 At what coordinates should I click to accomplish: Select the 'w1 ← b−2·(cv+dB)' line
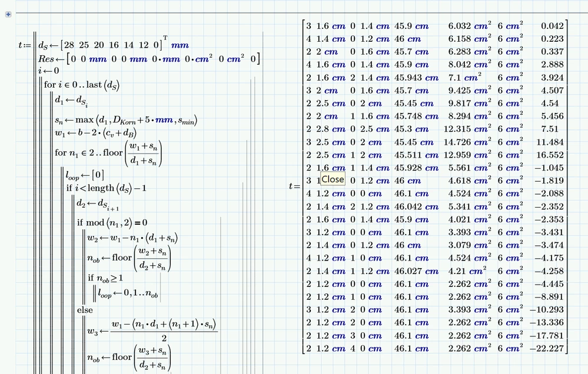pos(95,133)
